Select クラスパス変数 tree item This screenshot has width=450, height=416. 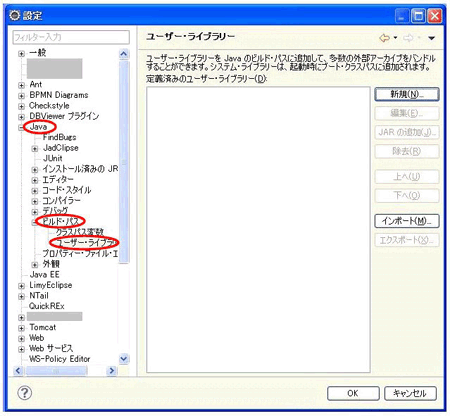[x=80, y=232]
